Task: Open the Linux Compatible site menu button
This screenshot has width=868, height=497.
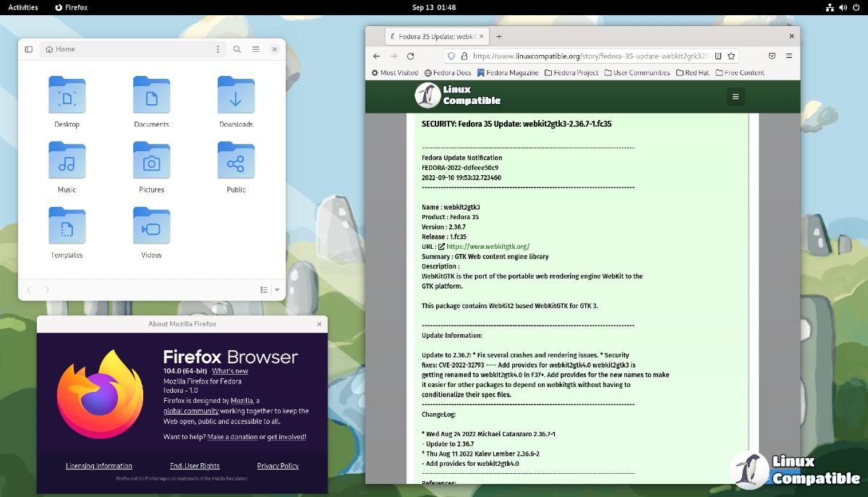Action: point(736,97)
